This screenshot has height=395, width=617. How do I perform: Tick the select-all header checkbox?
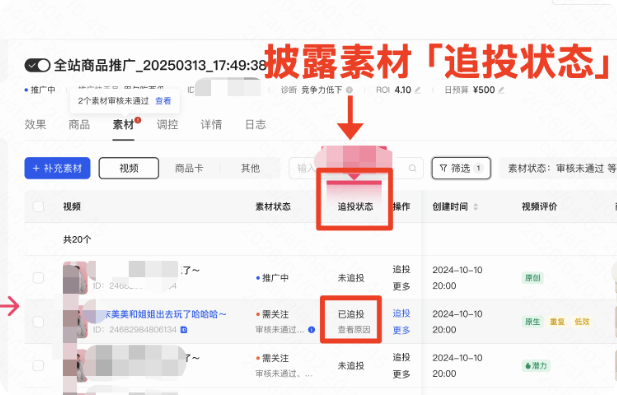point(38,207)
